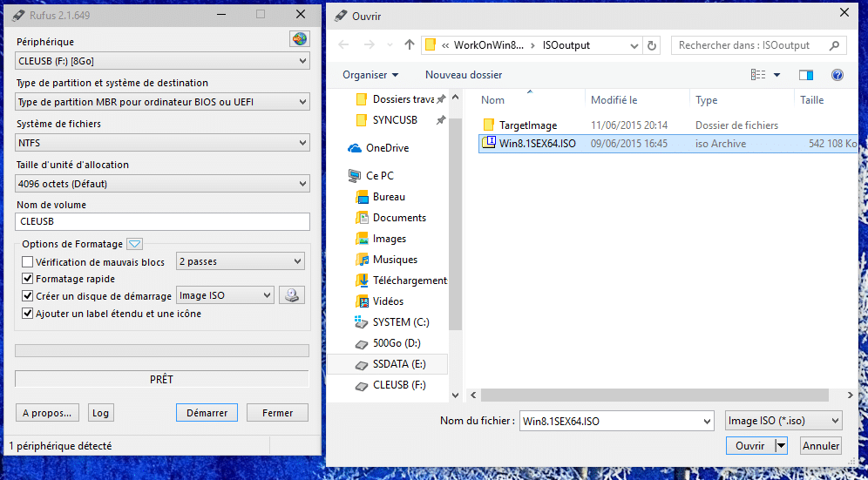This screenshot has width=868, height=480.
Task: Open the Image ISO (*.iso) file type filter
Action: click(783, 421)
